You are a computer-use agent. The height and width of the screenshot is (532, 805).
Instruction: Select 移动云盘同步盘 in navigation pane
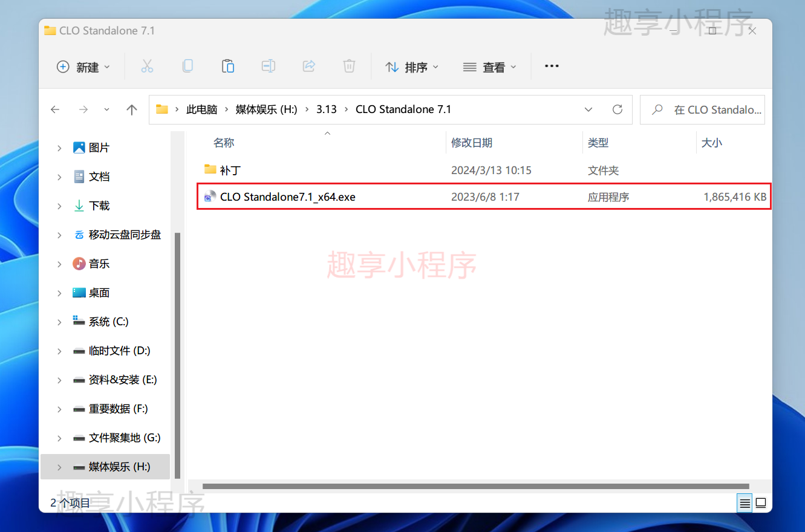coord(125,235)
